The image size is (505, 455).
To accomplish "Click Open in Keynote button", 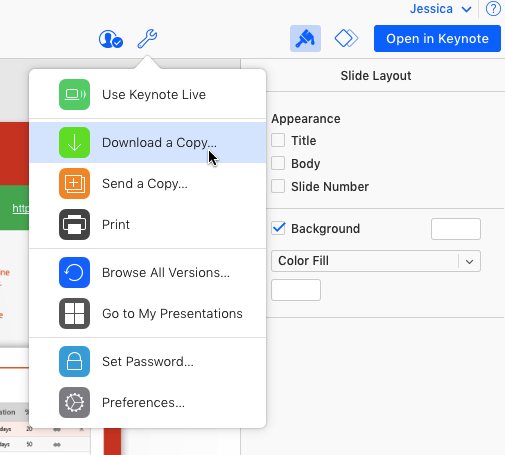I will click(437, 38).
